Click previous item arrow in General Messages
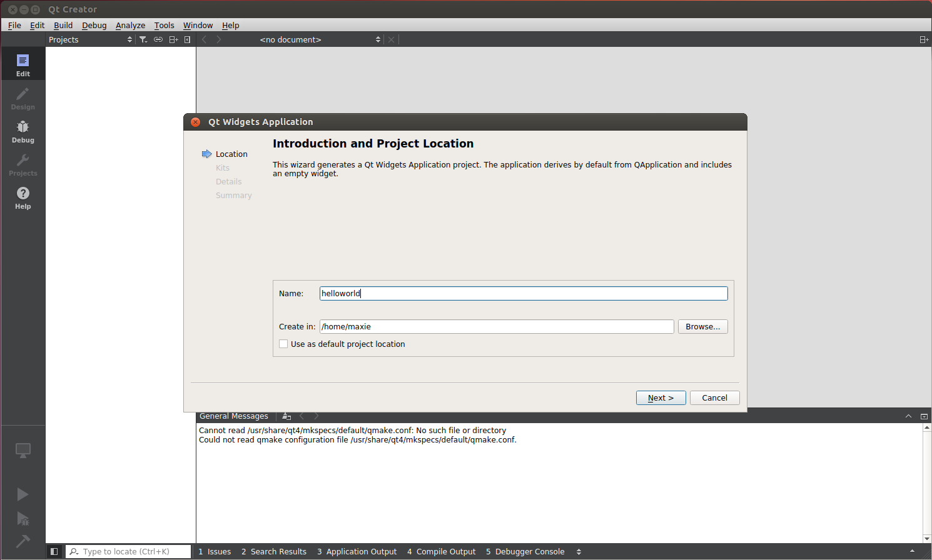 coord(301,416)
